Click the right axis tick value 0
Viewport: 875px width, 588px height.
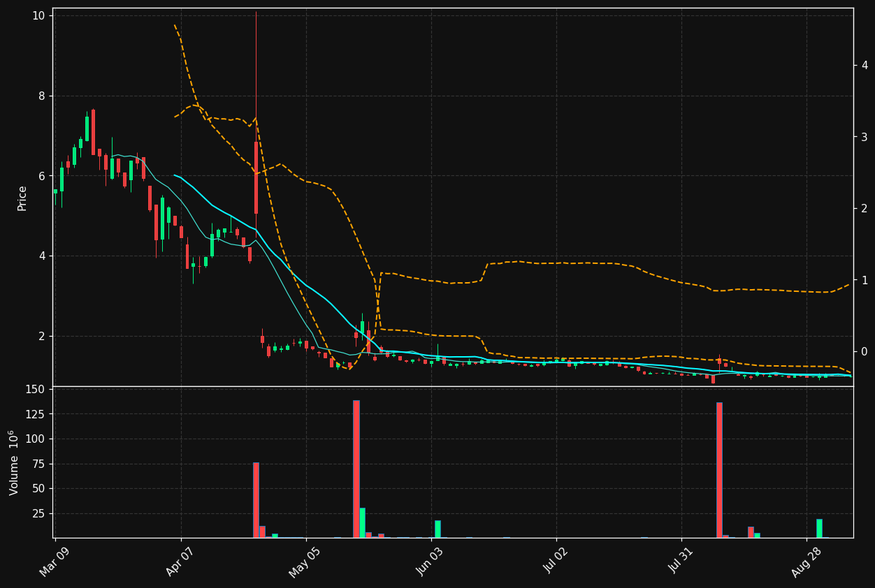tap(865, 352)
